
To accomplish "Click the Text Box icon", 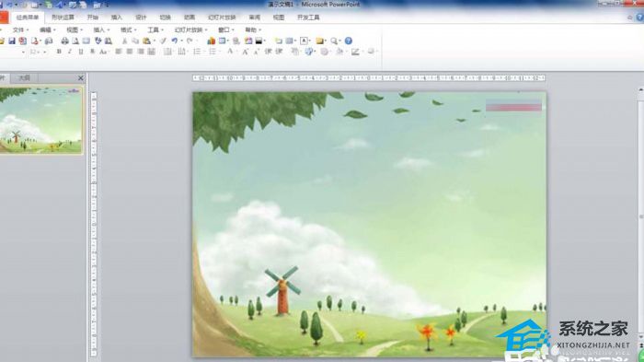I will [304, 41].
